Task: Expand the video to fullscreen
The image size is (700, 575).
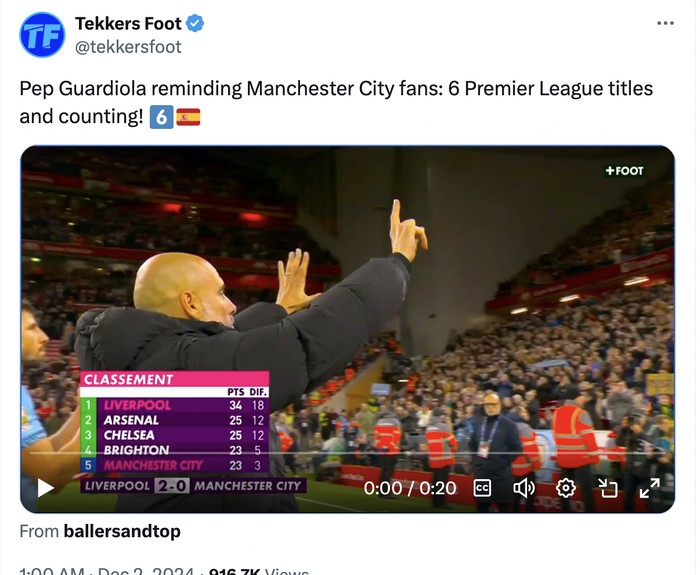Action: coord(649,488)
